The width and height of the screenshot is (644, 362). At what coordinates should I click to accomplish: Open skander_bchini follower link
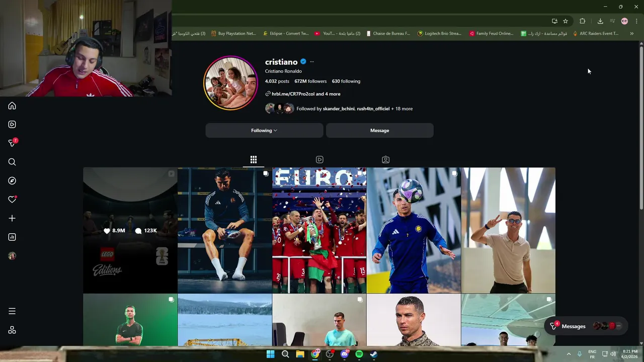coord(339,109)
